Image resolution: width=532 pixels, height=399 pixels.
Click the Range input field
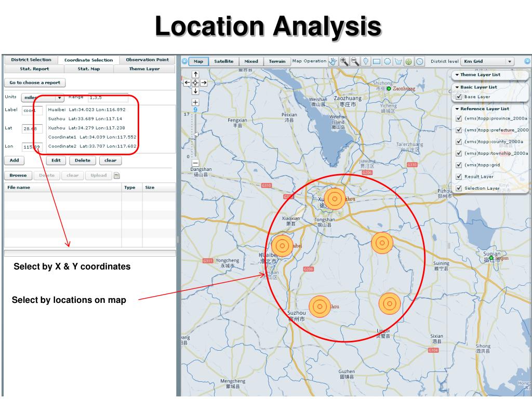click(108, 98)
